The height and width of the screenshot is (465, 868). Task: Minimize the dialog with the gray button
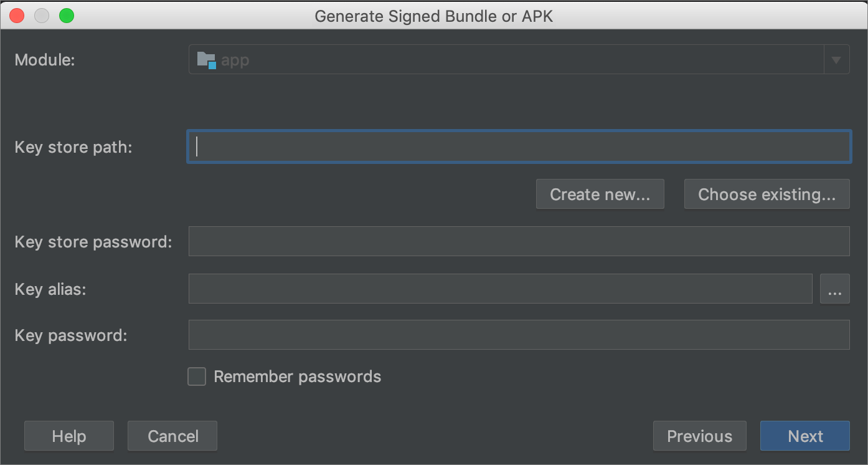tap(42, 16)
